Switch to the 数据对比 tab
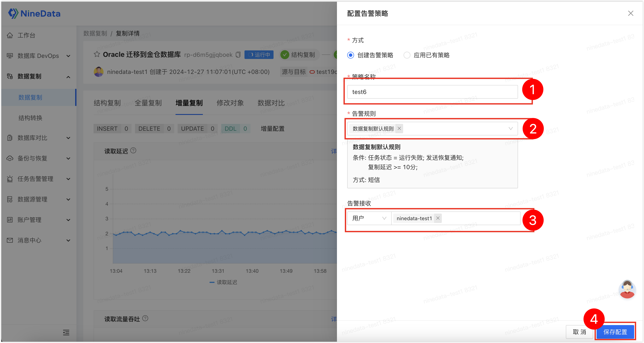The height and width of the screenshot is (343, 644). [x=271, y=103]
